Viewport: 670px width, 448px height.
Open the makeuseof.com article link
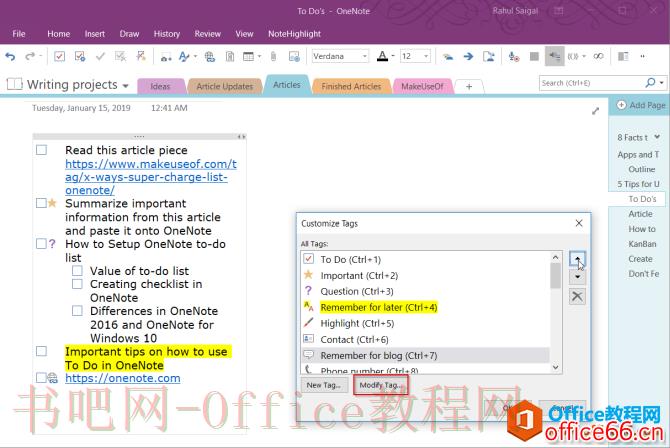151,177
